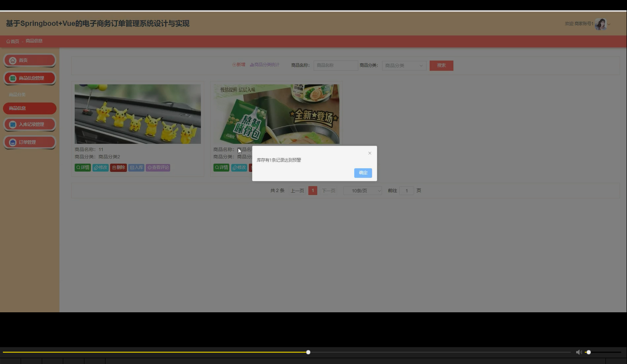Screen dimensions: 627x364
Task: Expand 商品信息管理 in the sidebar
Action: [x=30, y=78]
